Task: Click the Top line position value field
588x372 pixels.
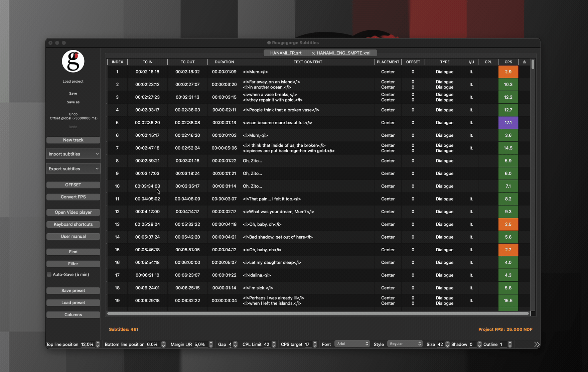Action: pos(88,344)
